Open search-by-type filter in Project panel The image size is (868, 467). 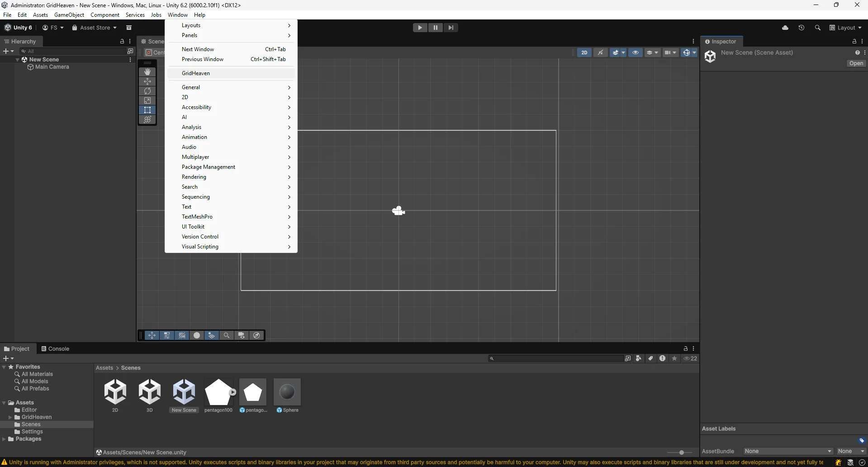click(639, 358)
